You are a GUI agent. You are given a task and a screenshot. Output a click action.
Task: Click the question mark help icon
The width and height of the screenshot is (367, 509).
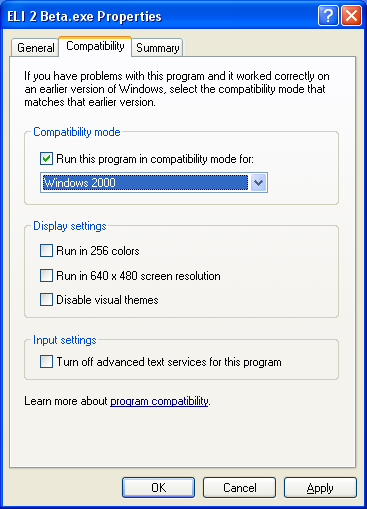[328, 15]
